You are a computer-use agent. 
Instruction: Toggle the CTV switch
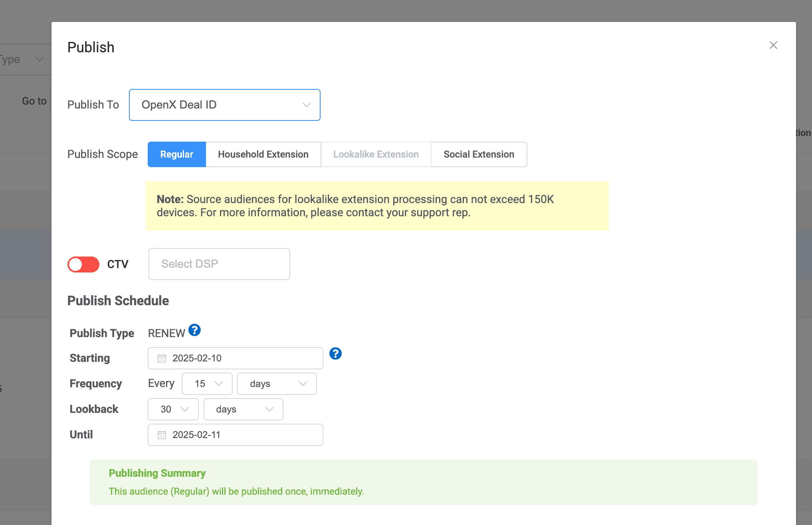click(x=83, y=264)
